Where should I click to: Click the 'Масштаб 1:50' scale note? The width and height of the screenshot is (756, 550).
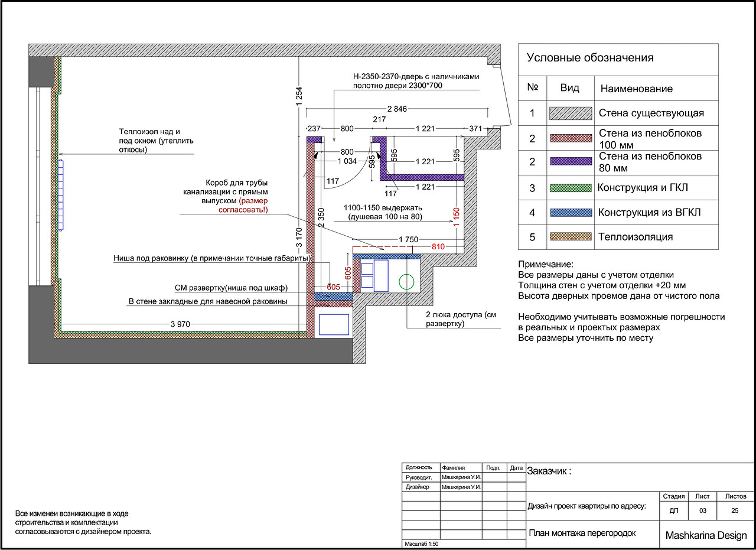click(422, 544)
